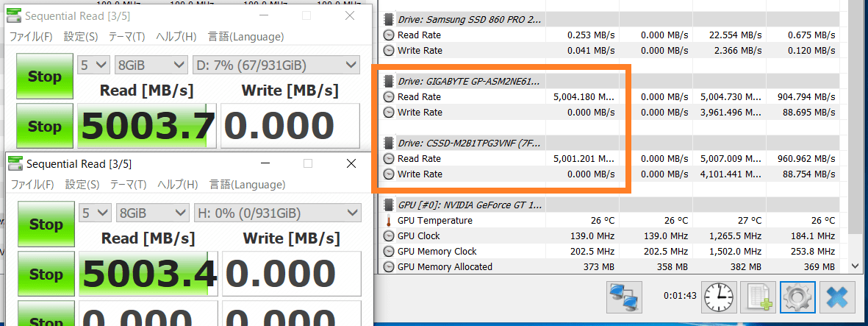Click the Write Rate gauge icon under Samsung SSD
The height and width of the screenshot is (326, 868).
pyautogui.click(x=389, y=51)
